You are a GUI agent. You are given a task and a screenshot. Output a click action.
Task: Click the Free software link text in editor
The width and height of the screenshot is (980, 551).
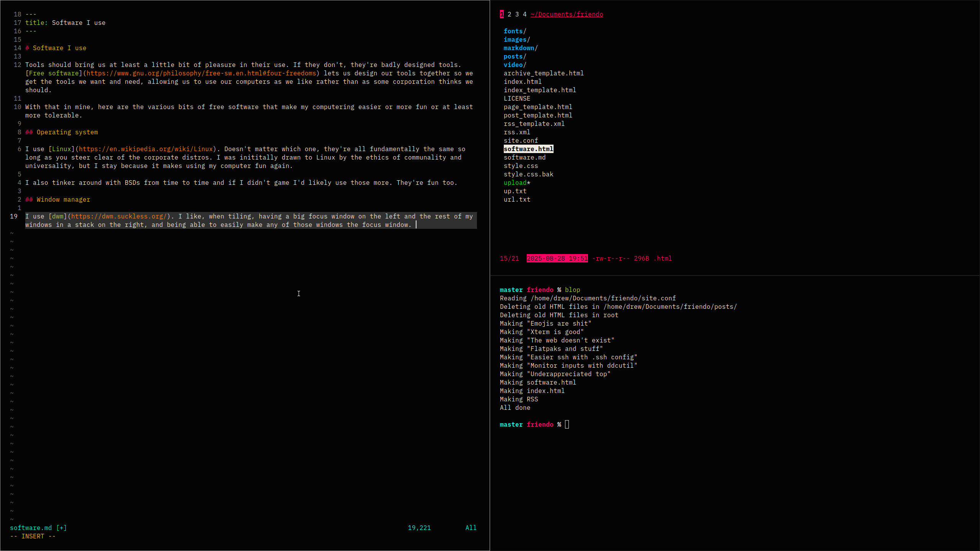click(54, 73)
